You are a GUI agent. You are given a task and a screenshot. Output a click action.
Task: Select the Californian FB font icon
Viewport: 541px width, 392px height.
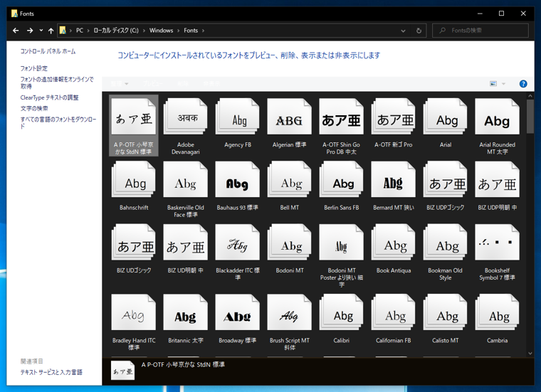[394, 312]
